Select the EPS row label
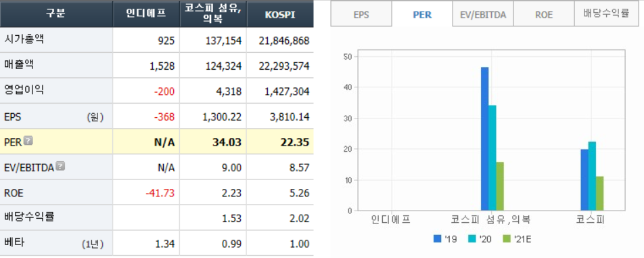This screenshot has height=258, width=644. 13,117
